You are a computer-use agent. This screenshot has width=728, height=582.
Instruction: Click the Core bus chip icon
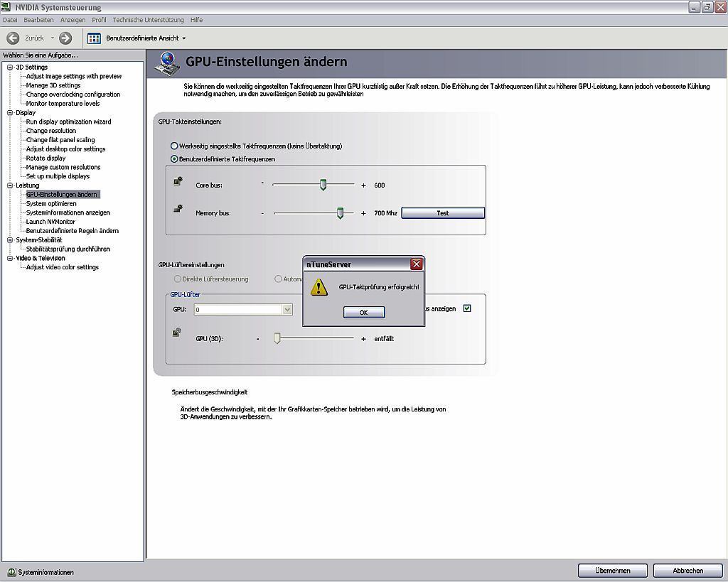(x=178, y=181)
